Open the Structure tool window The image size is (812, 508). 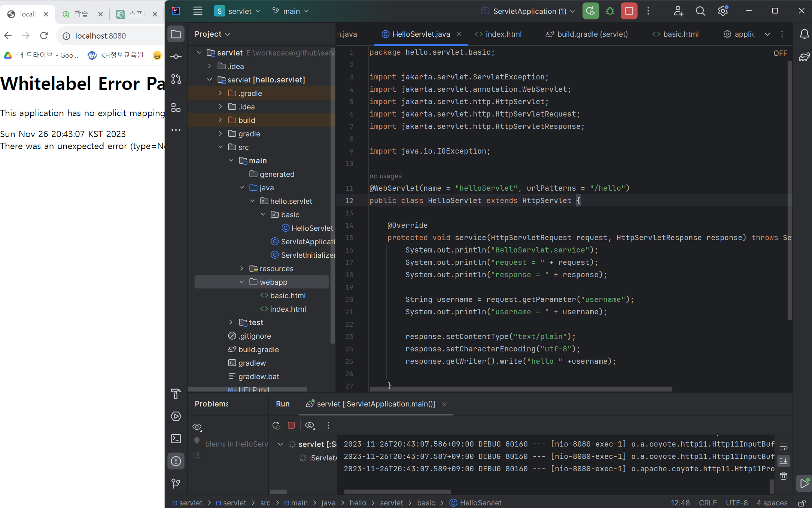point(176,108)
